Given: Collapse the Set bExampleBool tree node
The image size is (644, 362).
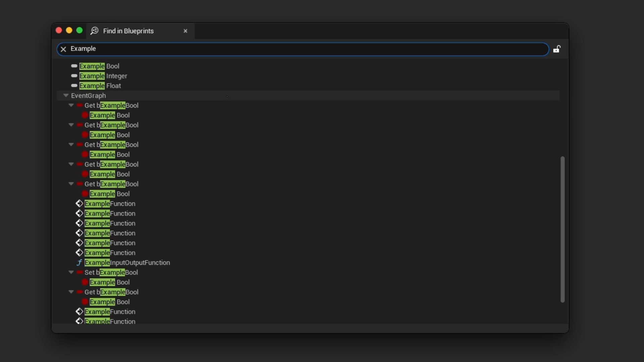Looking at the screenshot, I should pyautogui.click(x=71, y=272).
